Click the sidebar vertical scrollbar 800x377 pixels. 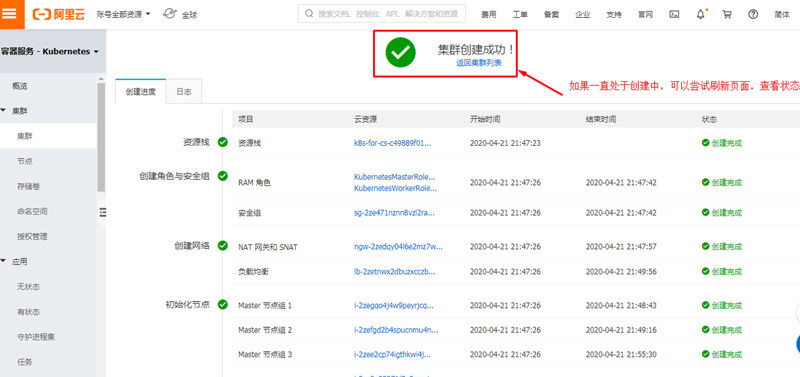pos(101,138)
